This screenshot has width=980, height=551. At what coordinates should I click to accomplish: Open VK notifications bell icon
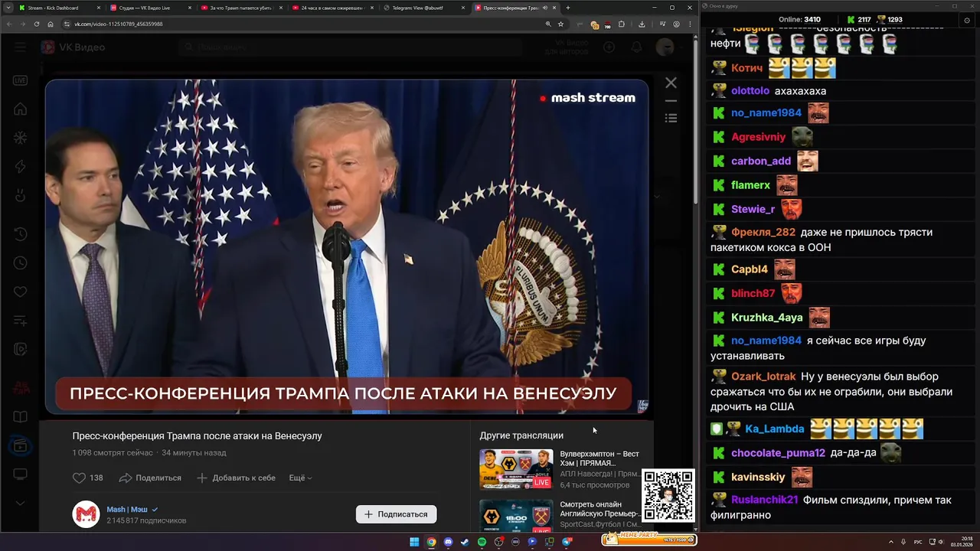coord(636,47)
